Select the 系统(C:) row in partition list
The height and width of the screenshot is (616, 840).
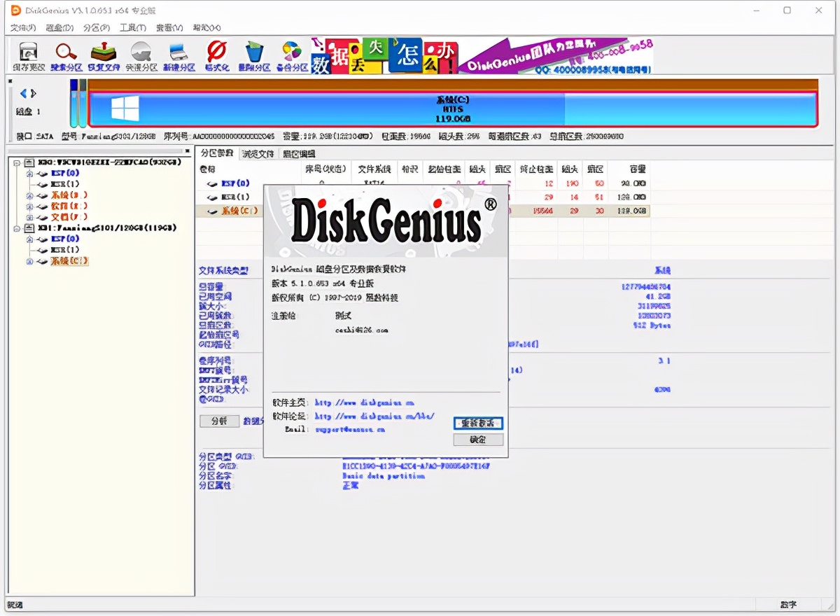tap(231, 211)
